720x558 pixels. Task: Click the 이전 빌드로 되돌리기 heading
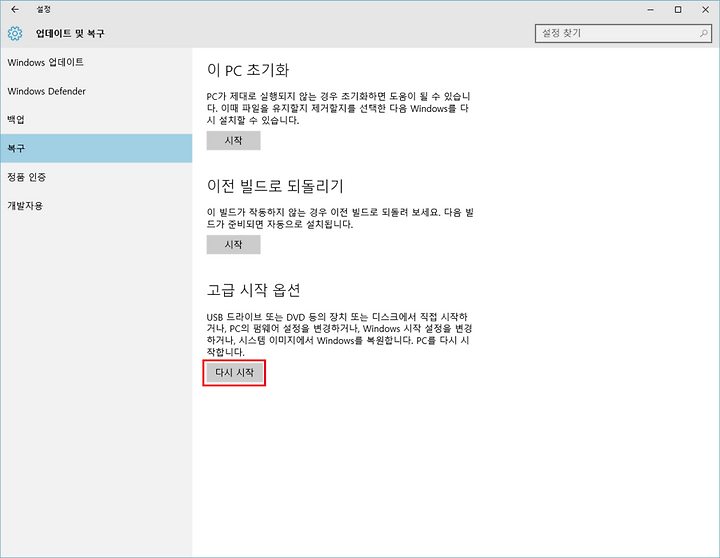(275, 186)
